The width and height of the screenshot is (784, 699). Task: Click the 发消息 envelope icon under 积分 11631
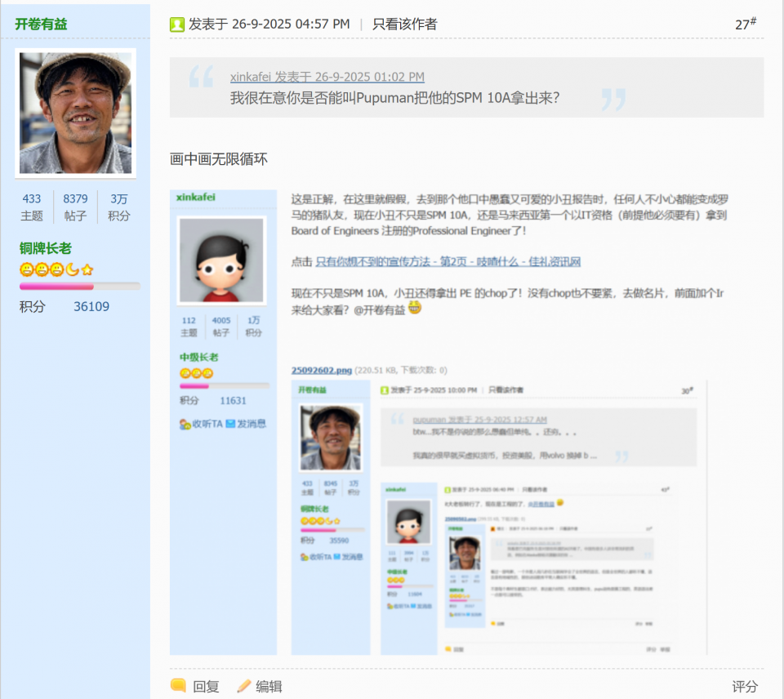tap(230, 424)
